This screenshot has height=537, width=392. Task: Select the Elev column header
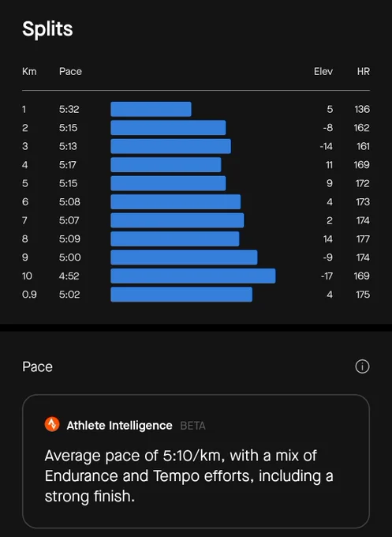(323, 71)
